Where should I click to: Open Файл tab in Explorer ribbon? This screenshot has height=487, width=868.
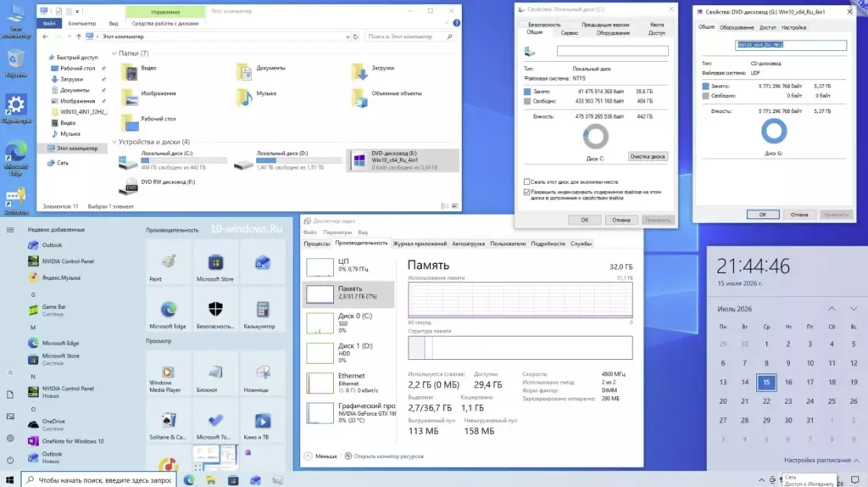pyautogui.click(x=49, y=23)
